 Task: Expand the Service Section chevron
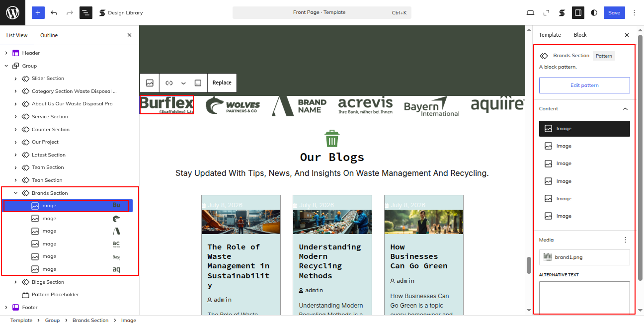tap(16, 116)
